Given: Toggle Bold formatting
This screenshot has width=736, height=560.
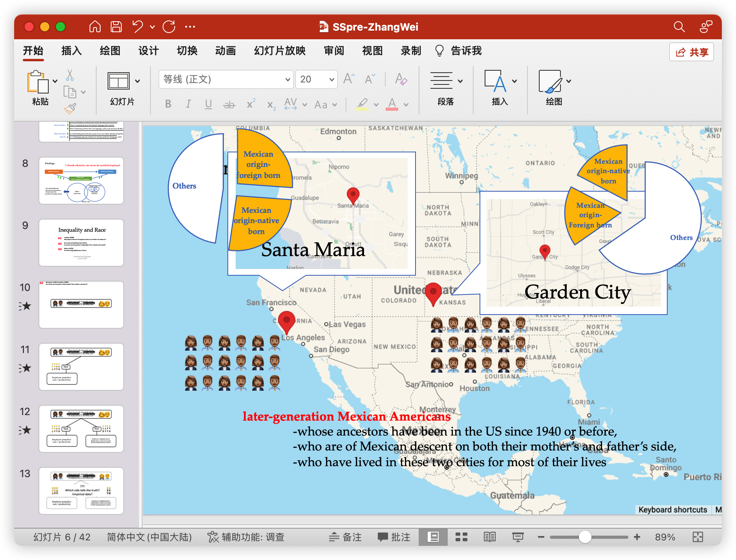Looking at the screenshot, I should [168, 104].
